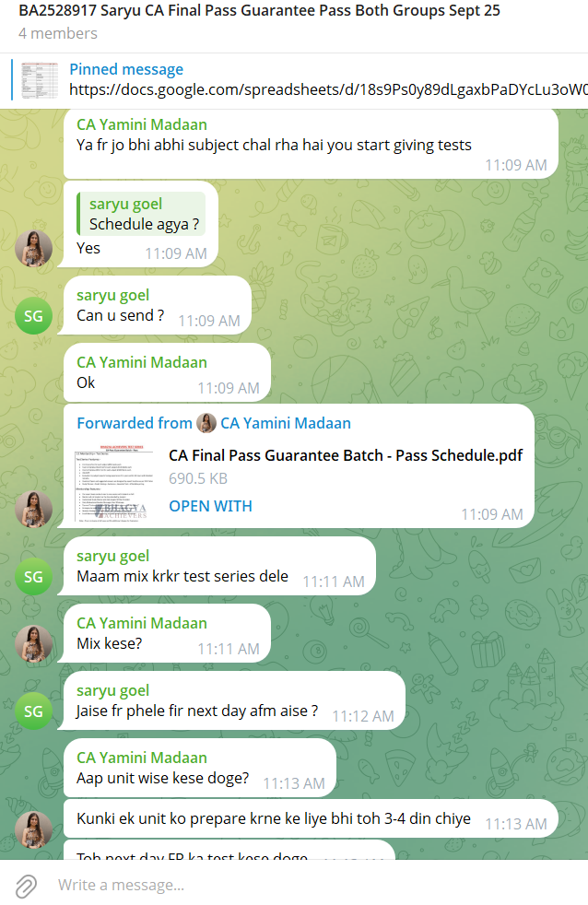
Task: Open the group chat title header
Action: [x=260, y=11]
